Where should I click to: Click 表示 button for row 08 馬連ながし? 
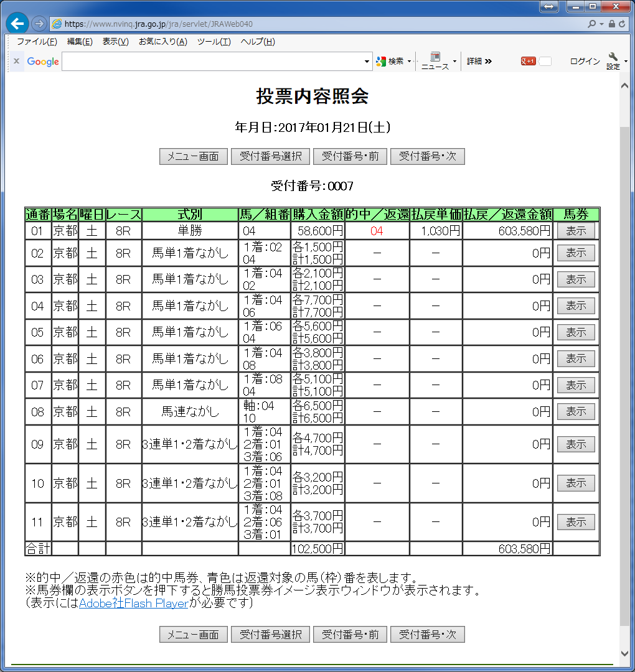coord(576,411)
